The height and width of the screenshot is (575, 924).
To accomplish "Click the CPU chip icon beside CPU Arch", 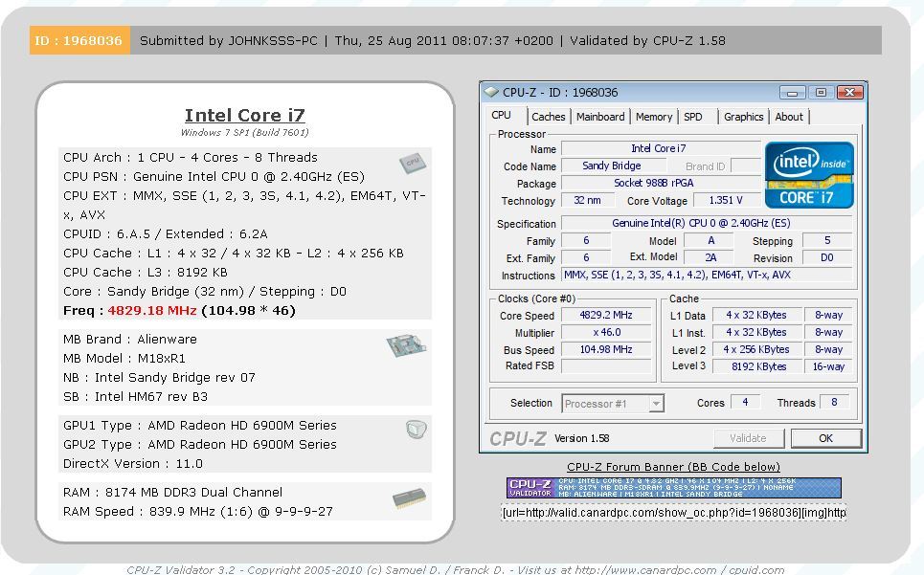I will click(x=413, y=163).
